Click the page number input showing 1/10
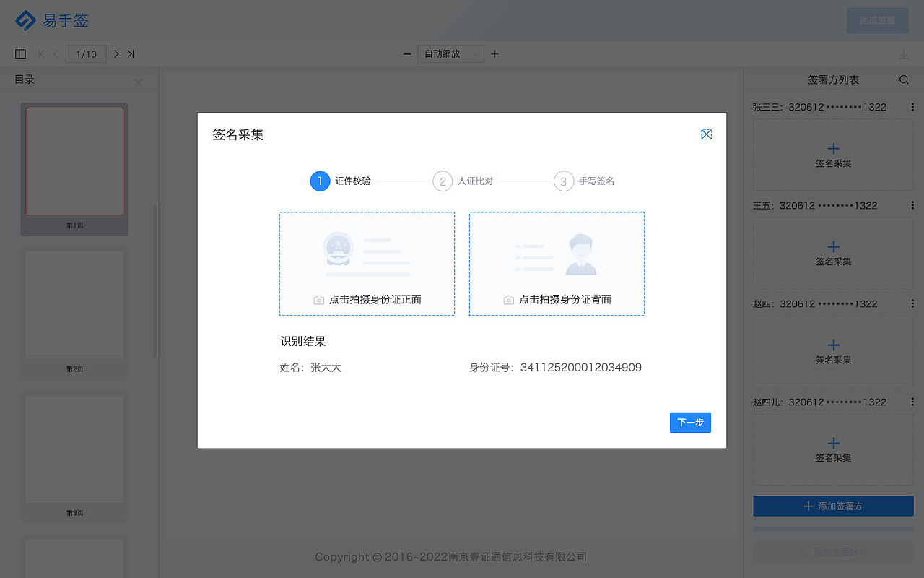Image resolution: width=924 pixels, height=578 pixels. pyautogui.click(x=86, y=53)
